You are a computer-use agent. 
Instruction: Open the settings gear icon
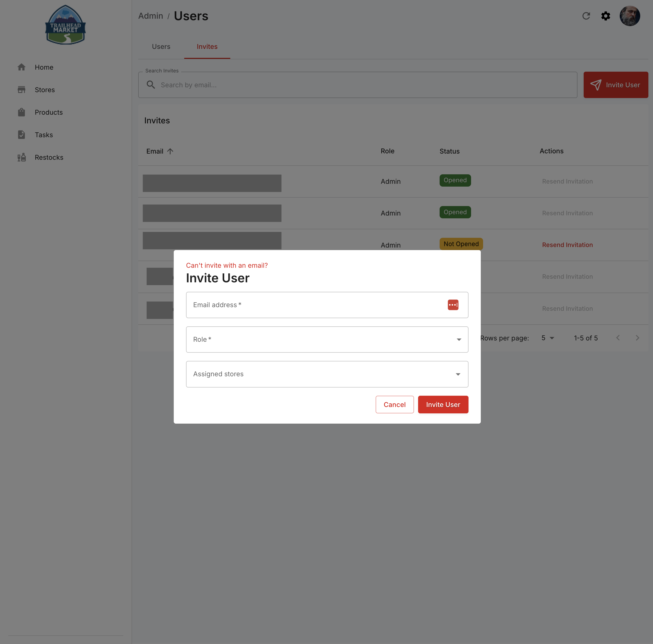click(605, 16)
